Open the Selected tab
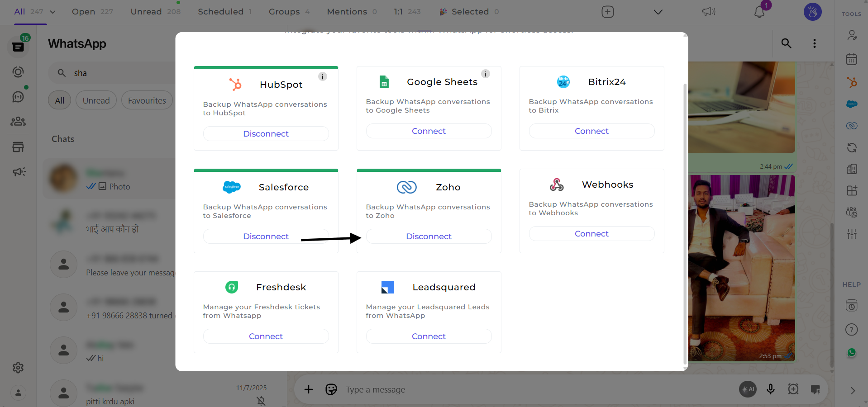Viewport: 868px width, 407px height. pos(470,12)
